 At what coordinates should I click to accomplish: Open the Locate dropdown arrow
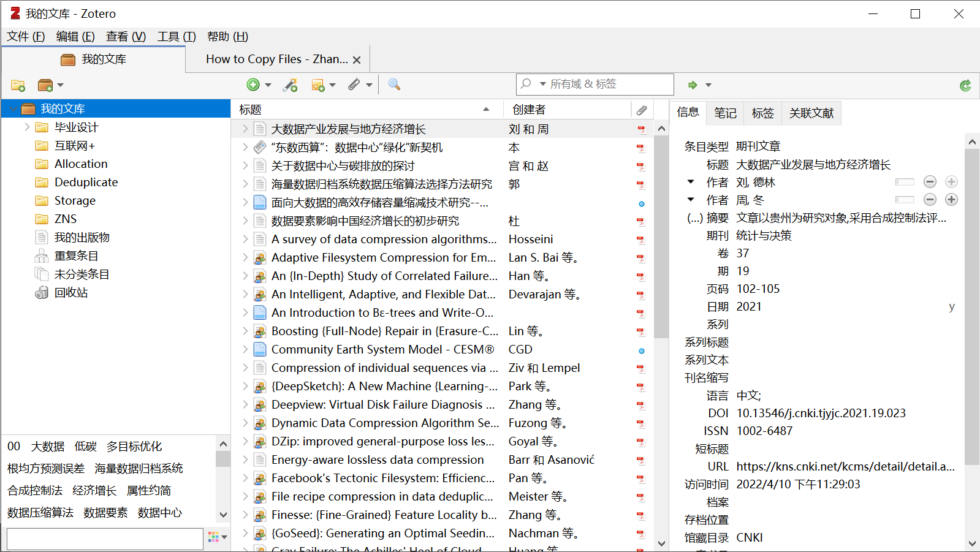point(708,85)
